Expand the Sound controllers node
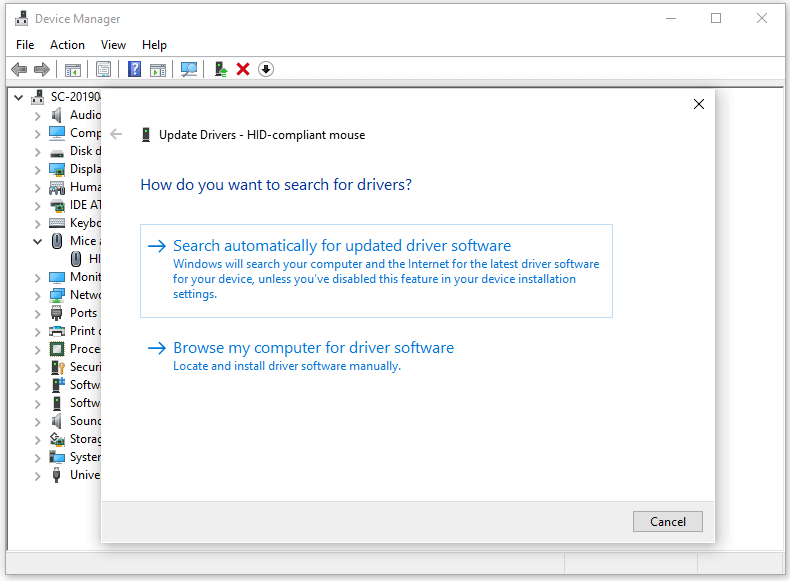 (x=37, y=422)
